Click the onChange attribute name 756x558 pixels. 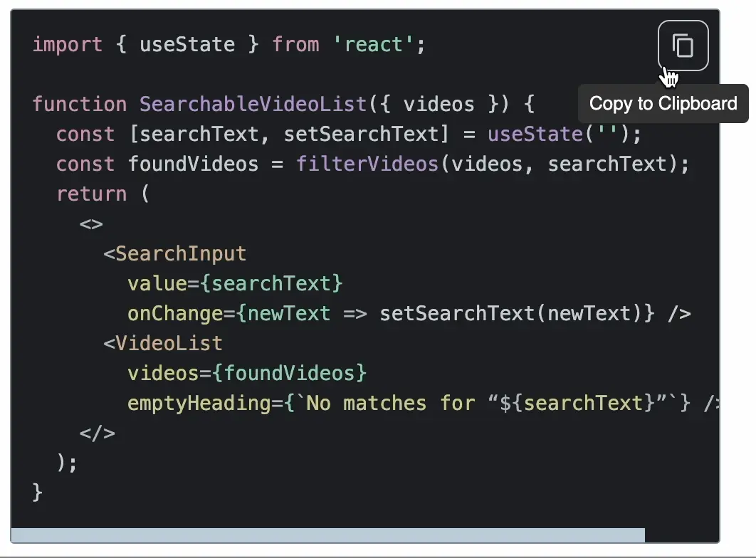175,313
